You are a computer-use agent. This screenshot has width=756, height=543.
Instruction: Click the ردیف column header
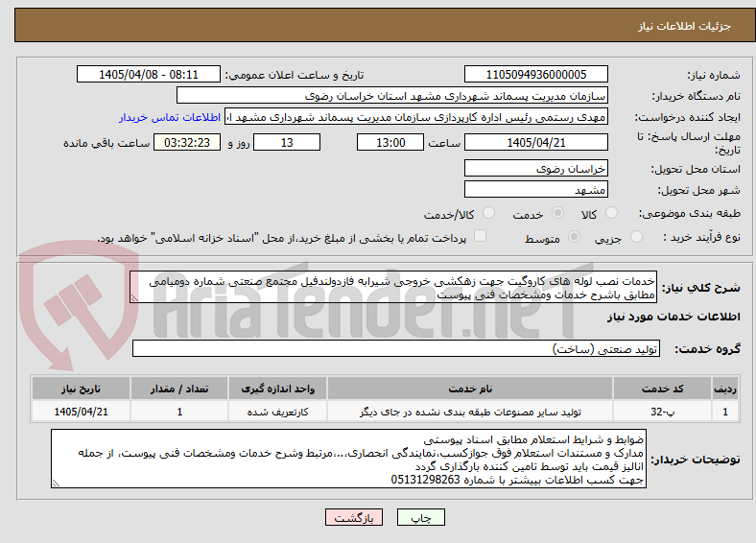point(725,389)
